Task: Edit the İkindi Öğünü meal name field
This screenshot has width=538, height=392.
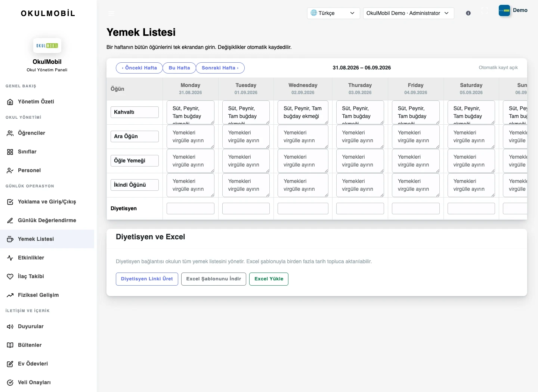Action: coord(134,185)
